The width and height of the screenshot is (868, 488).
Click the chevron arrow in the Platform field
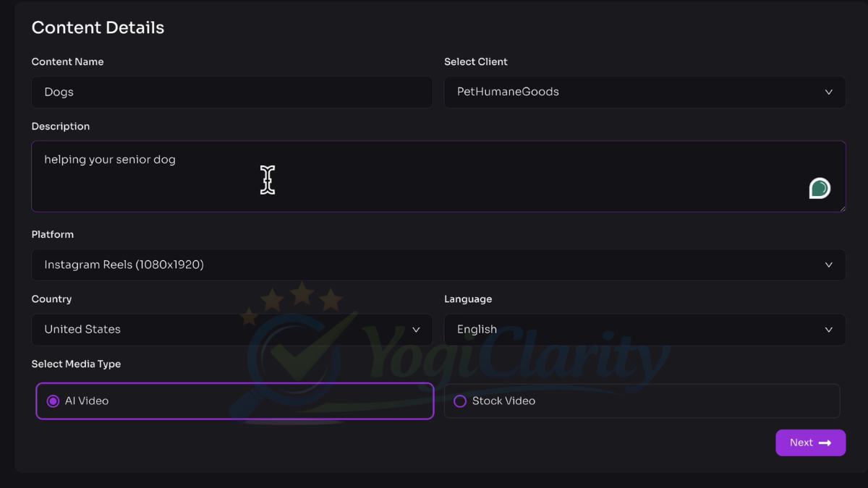tap(829, 265)
